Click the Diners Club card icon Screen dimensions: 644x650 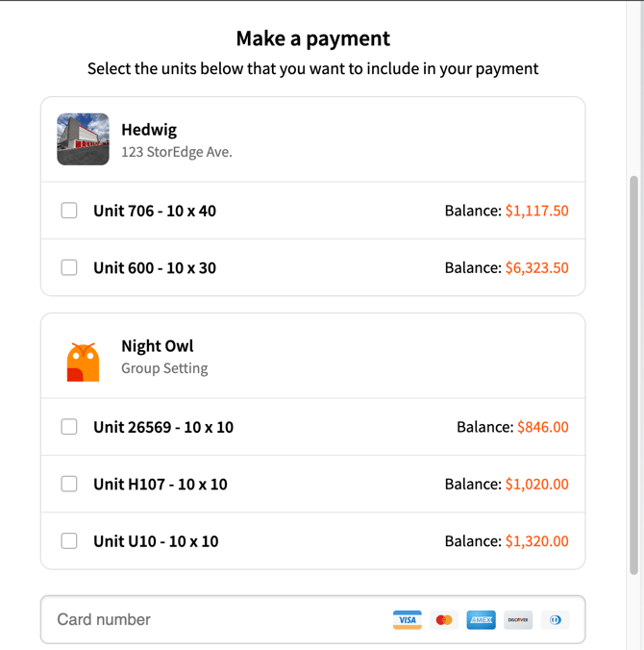pyautogui.click(x=556, y=620)
